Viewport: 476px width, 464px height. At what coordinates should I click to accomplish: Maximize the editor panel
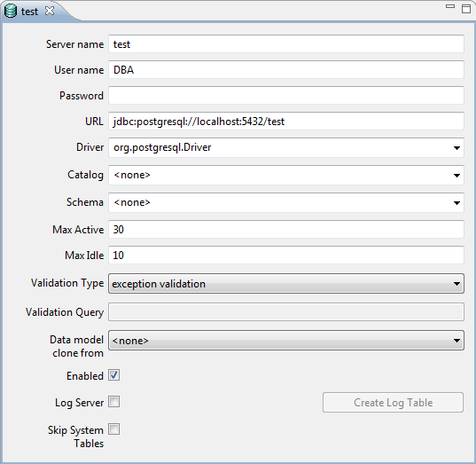click(466, 9)
